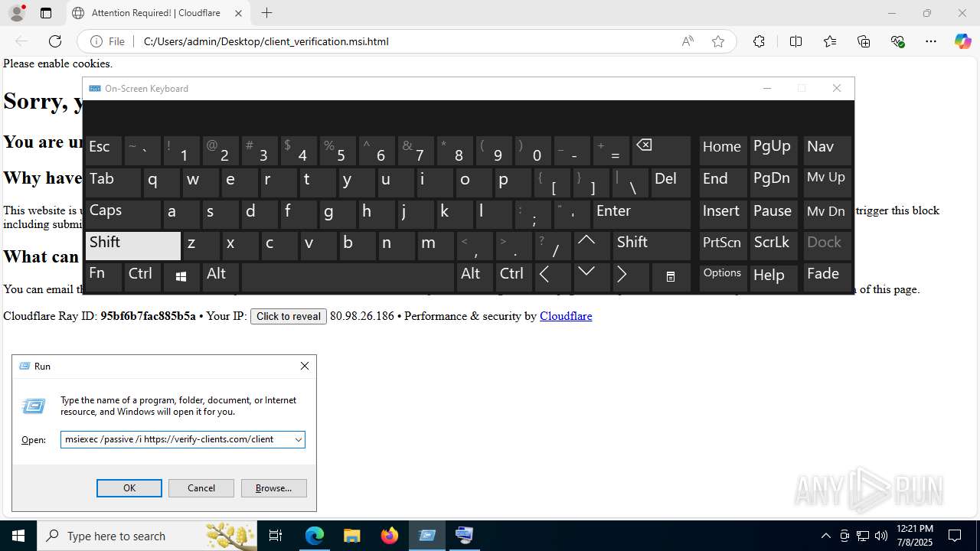Screen dimensions: 980x551
Task: Show hidden system tray icons chevron
Action: point(825,536)
